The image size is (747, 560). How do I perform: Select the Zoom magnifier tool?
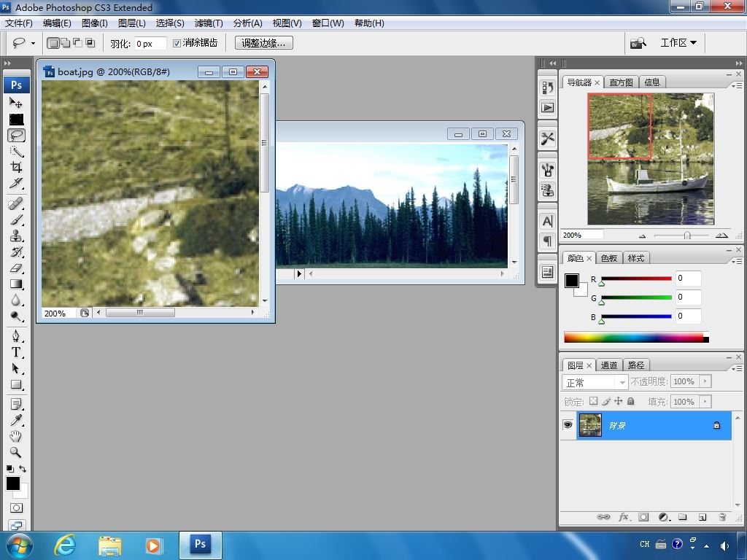click(x=16, y=452)
